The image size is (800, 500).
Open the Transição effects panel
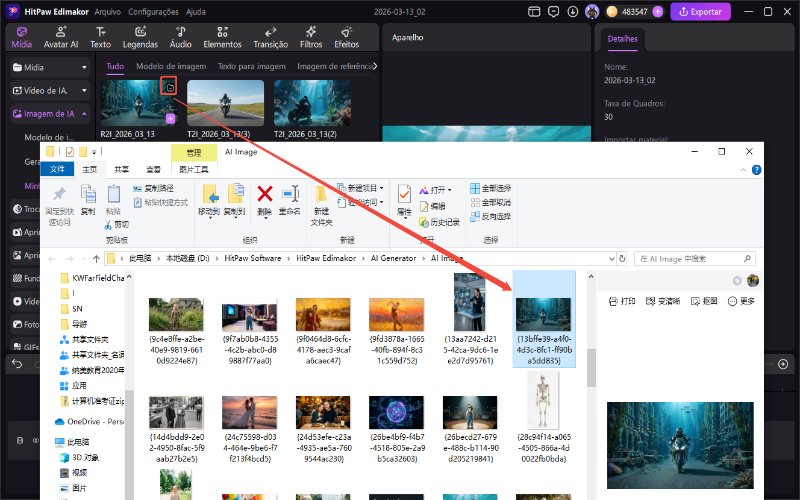(270, 37)
